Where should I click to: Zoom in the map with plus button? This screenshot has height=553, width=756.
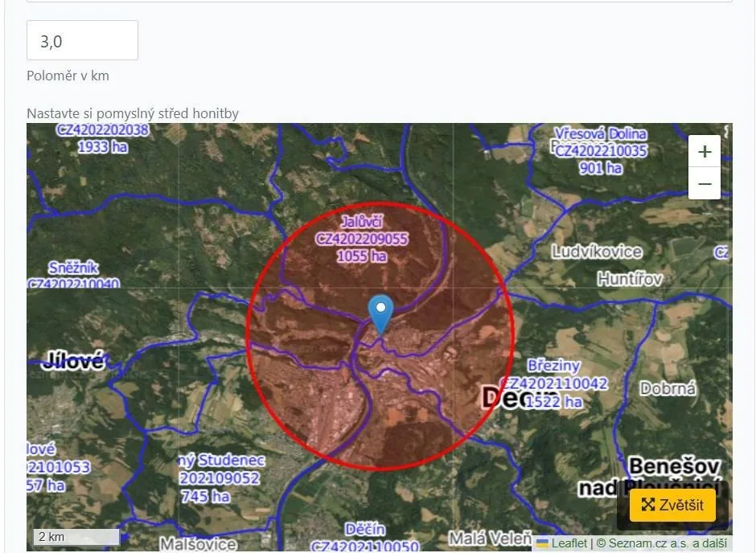[x=705, y=152]
